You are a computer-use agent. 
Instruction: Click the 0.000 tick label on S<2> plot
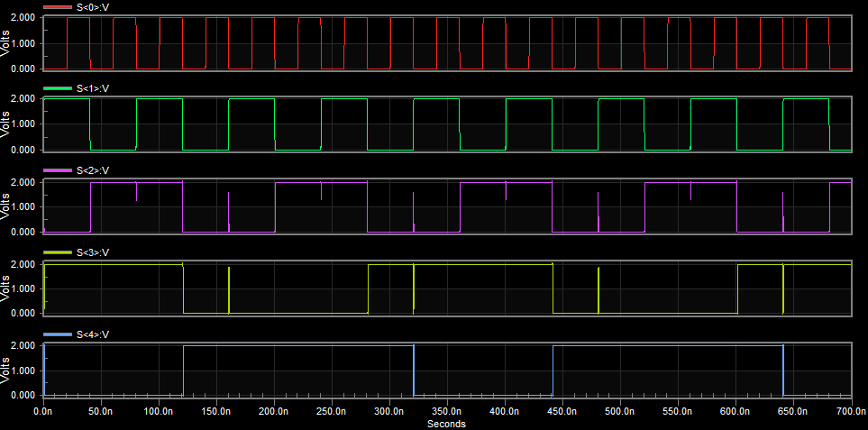pos(25,232)
